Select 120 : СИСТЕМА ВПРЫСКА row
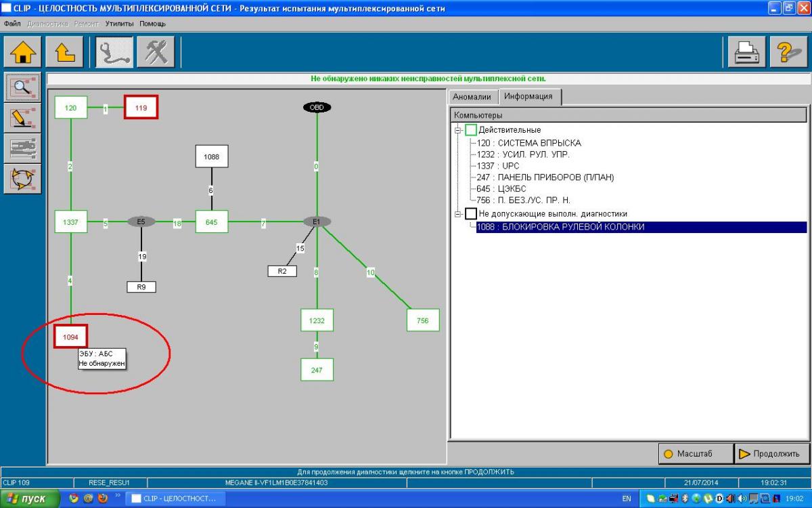This screenshot has height=508, width=812. (x=528, y=143)
